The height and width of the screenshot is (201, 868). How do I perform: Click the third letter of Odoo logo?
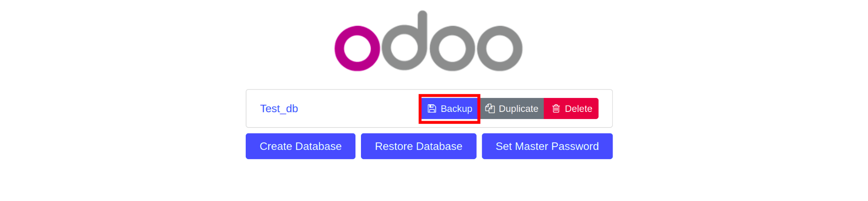pyautogui.click(x=452, y=48)
